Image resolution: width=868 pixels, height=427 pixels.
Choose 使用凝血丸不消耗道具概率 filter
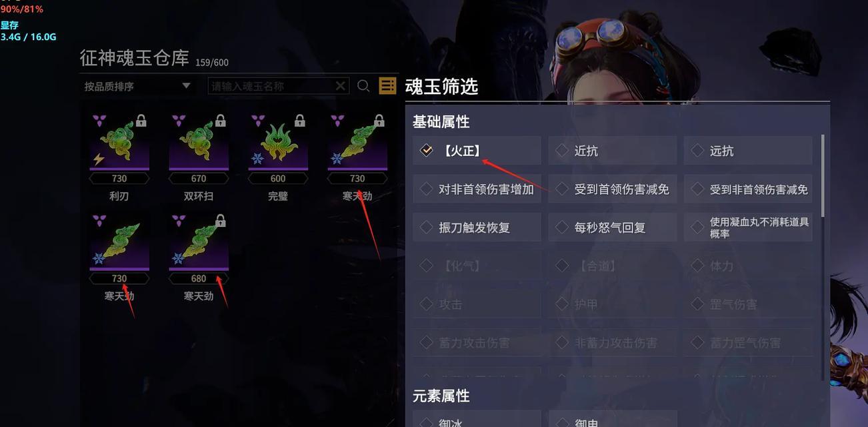click(x=748, y=228)
